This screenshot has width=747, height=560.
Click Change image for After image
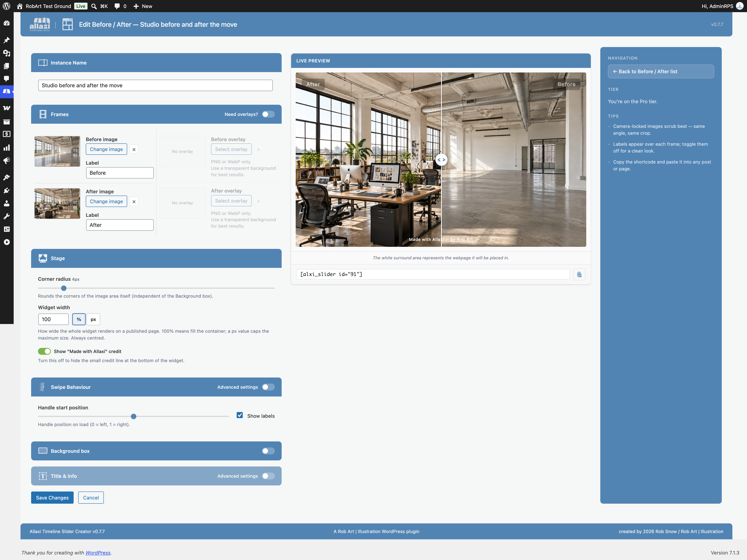click(x=106, y=201)
